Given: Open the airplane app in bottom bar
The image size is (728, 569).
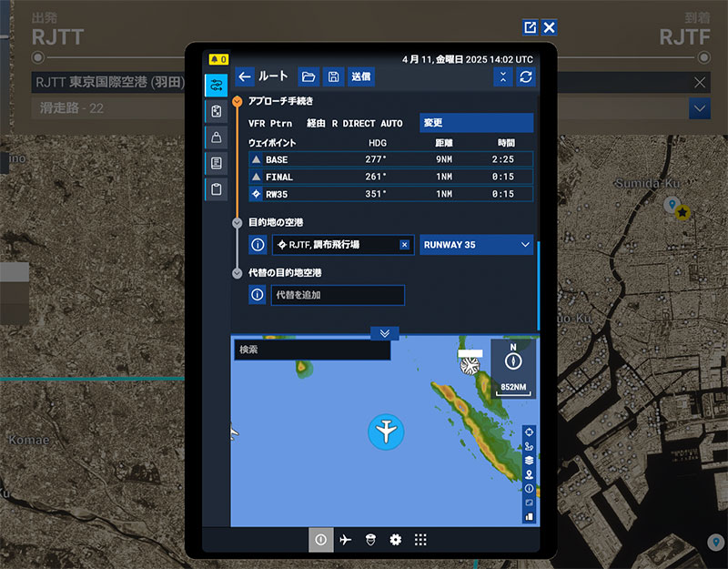Looking at the screenshot, I should pyautogui.click(x=346, y=540).
